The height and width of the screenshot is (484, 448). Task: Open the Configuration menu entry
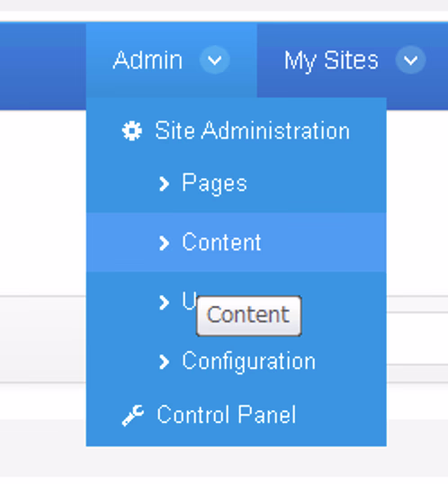click(249, 361)
